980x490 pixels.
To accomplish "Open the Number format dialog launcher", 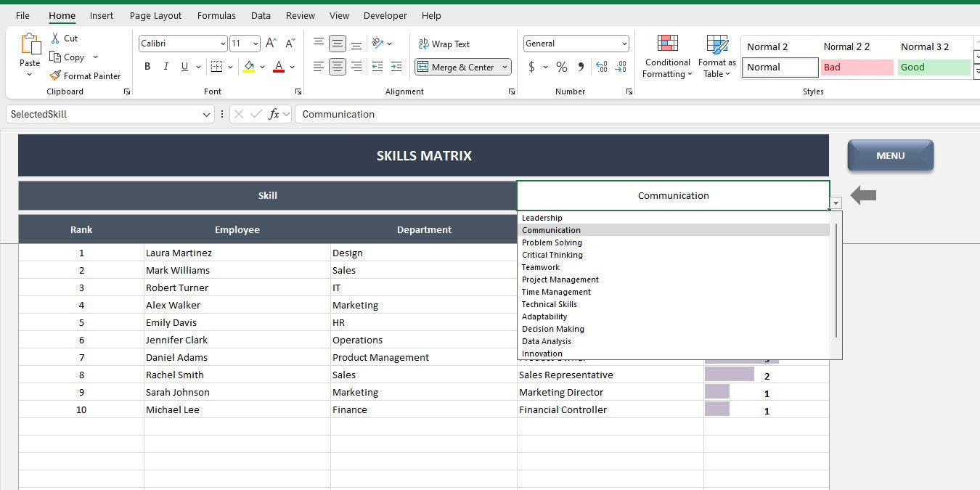I will [629, 91].
